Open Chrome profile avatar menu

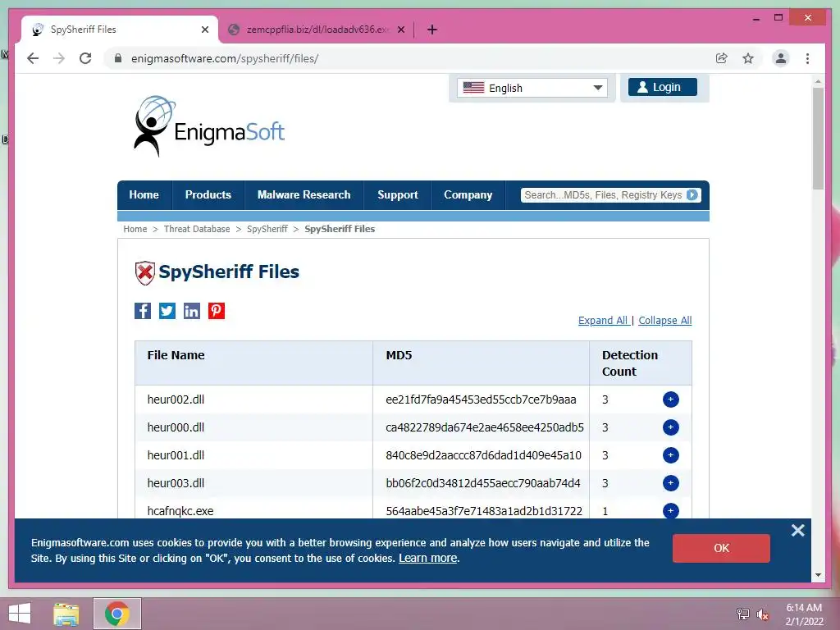(781, 58)
